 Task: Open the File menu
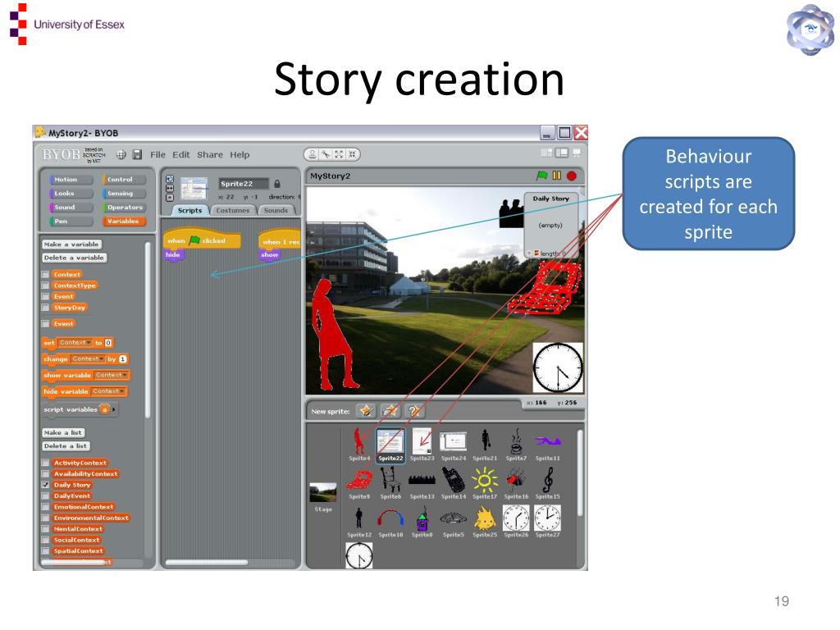coord(157,155)
